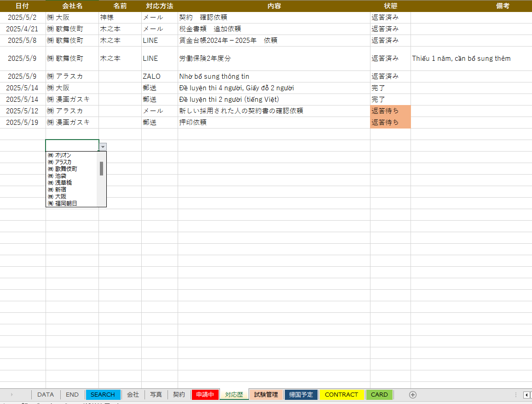This screenshot has width=532, height=404.
Task: Switch to the SEARCH sheet tab
Action: click(103, 395)
